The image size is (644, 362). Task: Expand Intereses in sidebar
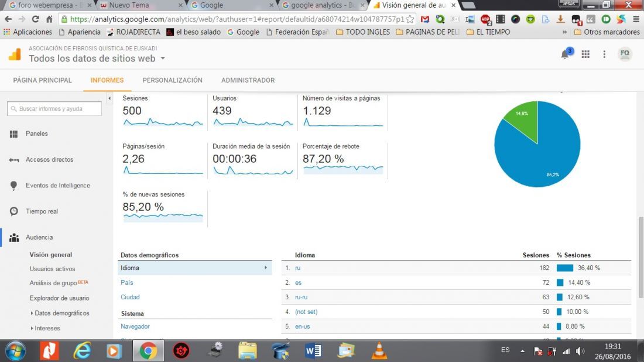point(45,328)
